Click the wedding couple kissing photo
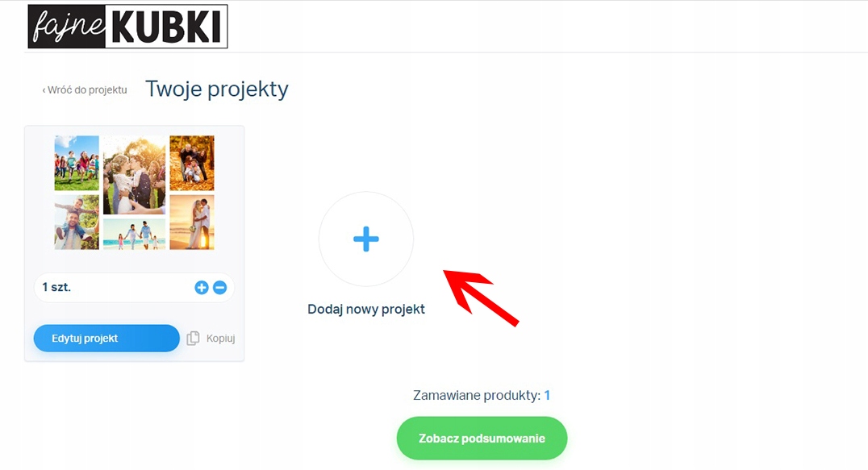Screen dimensions: 868x470 pyautogui.click(x=134, y=175)
